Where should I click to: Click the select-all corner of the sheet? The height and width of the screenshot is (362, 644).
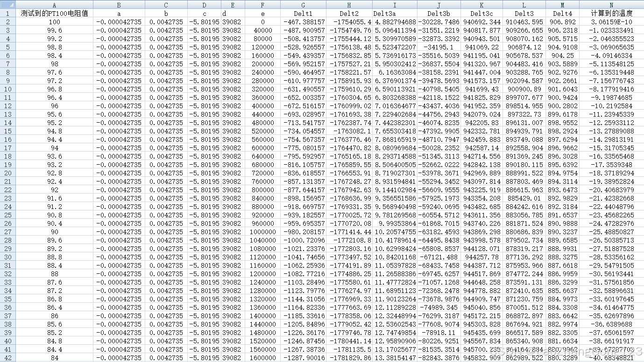click(8, 5)
